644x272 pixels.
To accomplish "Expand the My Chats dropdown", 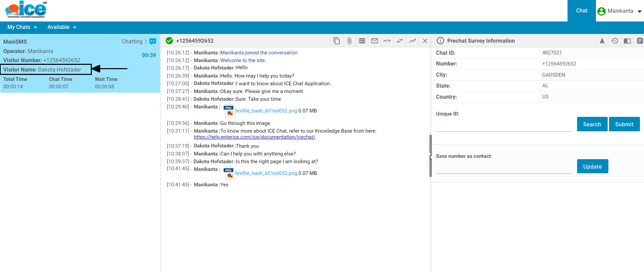I will (22, 27).
